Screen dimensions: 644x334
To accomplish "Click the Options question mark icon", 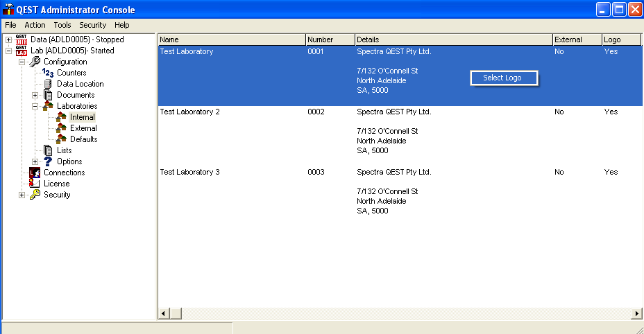I will click(48, 161).
